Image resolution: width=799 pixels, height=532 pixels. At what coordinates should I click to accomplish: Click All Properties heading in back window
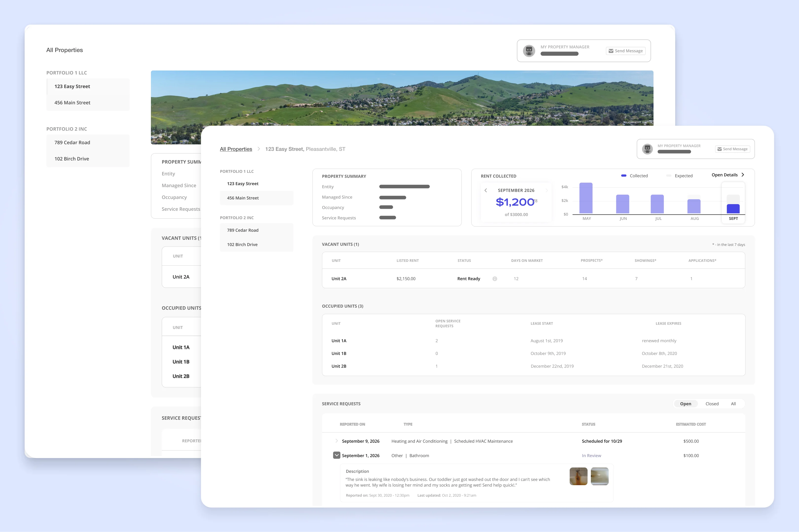(x=65, y=50)
